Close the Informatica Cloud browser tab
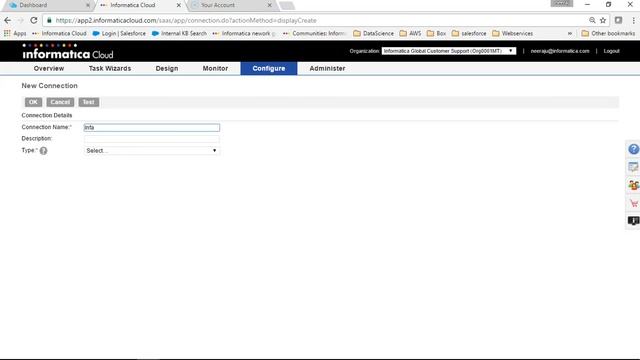This screenshot has height=360, width=640. (178, 5)
